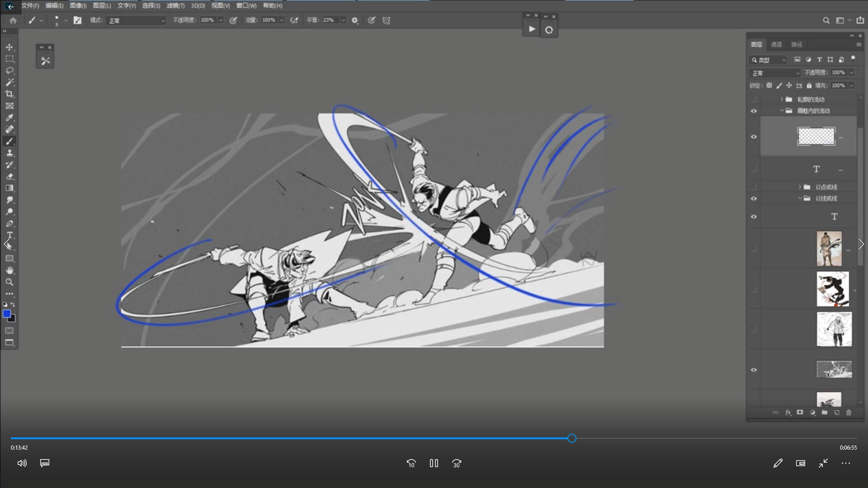
Task: Open the layer opacity dropdown arrow
Action: (x=851, y=72)
